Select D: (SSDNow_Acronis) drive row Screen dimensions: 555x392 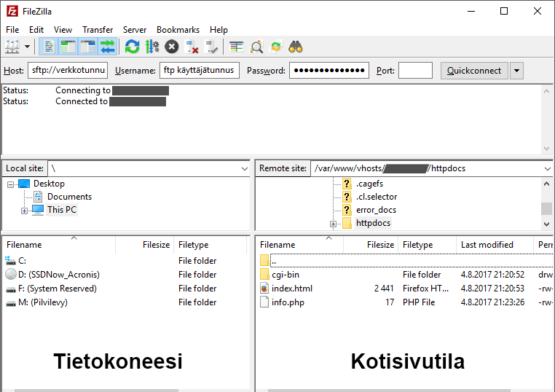tap(125, 275)
